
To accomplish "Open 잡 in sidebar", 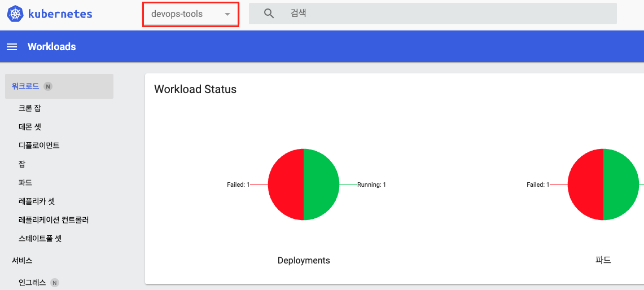I will [x=22, y=164].
